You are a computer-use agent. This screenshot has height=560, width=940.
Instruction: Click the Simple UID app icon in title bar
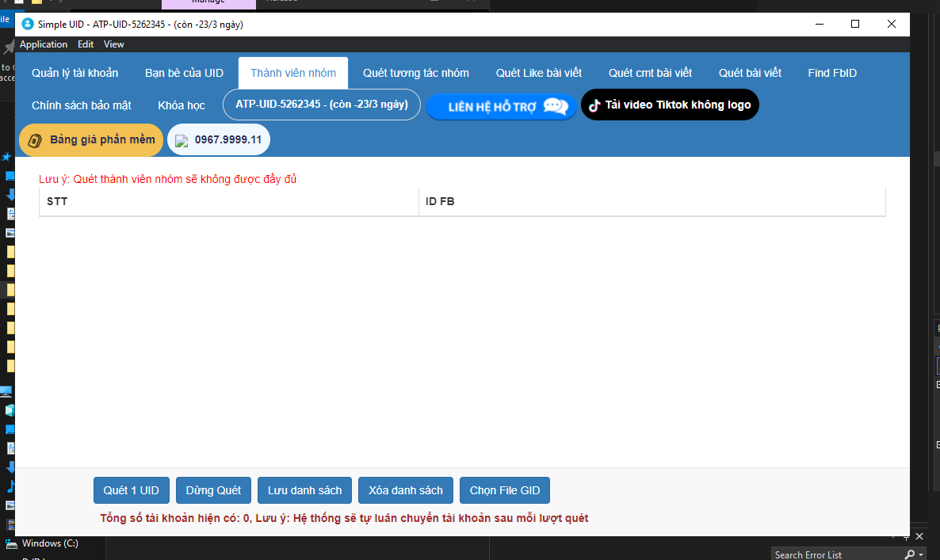(x=29, y=25)
